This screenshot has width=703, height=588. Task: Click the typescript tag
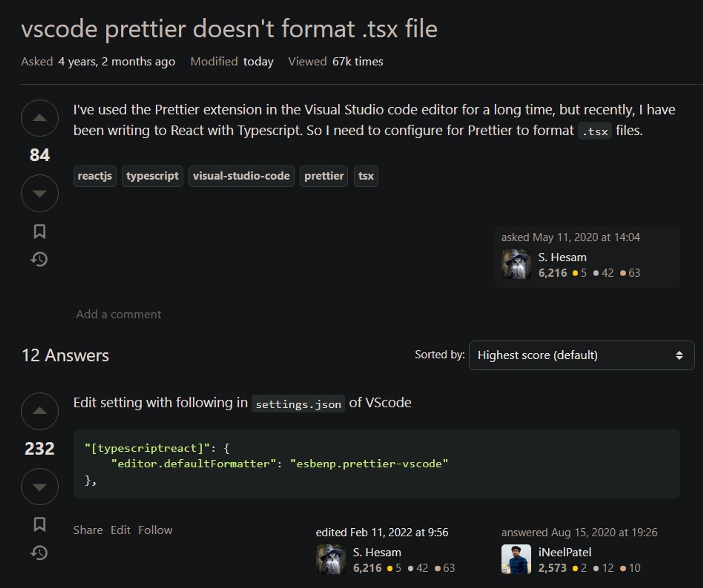point(152,176)
